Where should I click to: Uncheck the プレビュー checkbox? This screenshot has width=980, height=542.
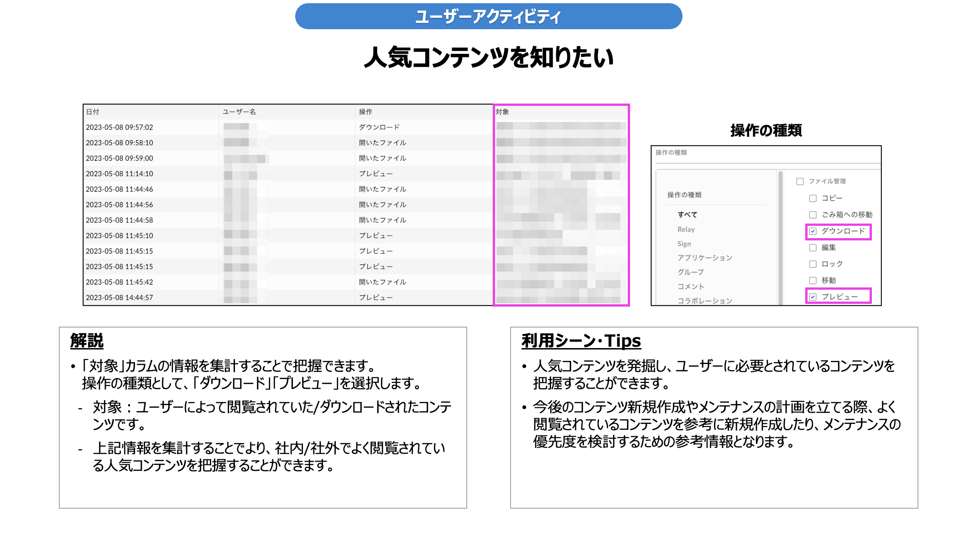[813, 297]
